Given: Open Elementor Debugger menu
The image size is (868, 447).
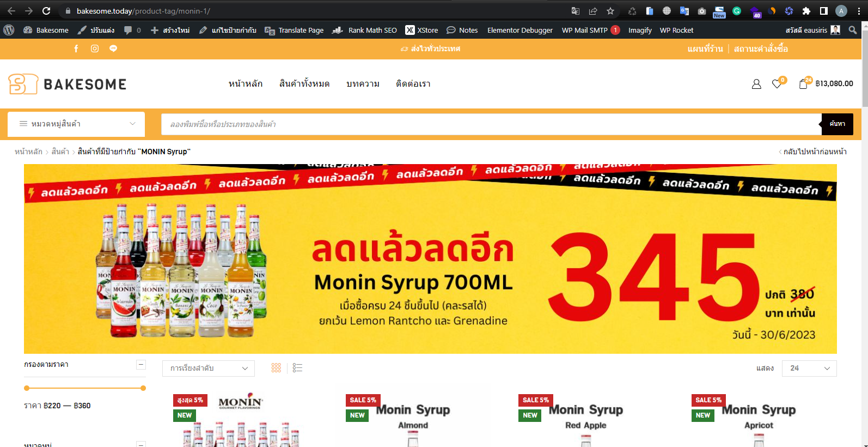Looking at the screenshot, I should coord(520,30).
